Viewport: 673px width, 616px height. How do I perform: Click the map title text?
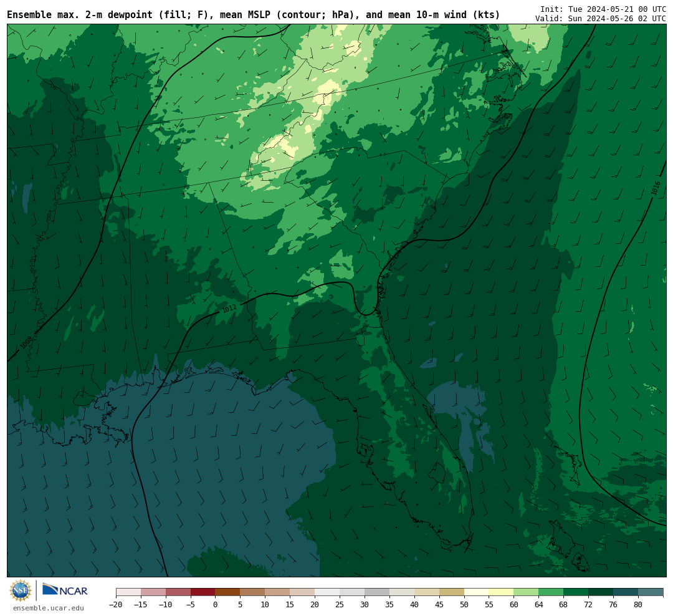pyautogui.click(x=253, y=15)
